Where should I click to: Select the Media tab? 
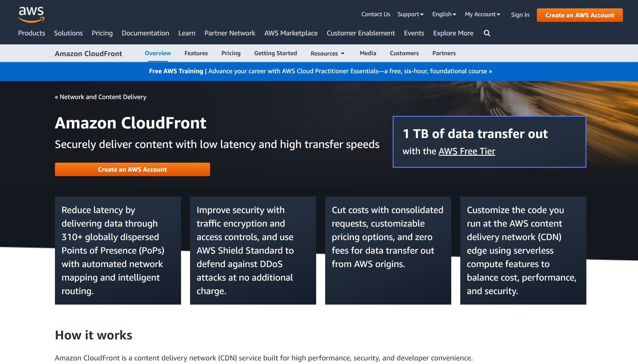pos(368,53)
